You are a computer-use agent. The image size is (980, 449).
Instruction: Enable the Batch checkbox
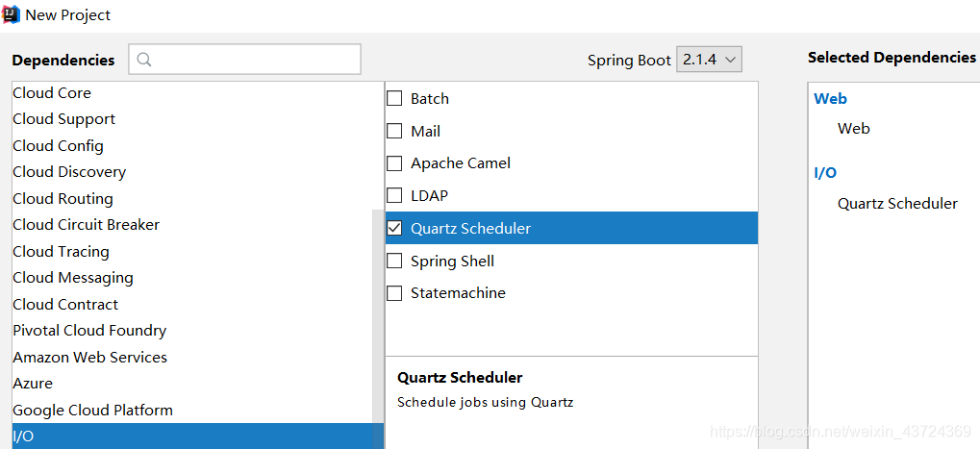[x=394, y=98]
